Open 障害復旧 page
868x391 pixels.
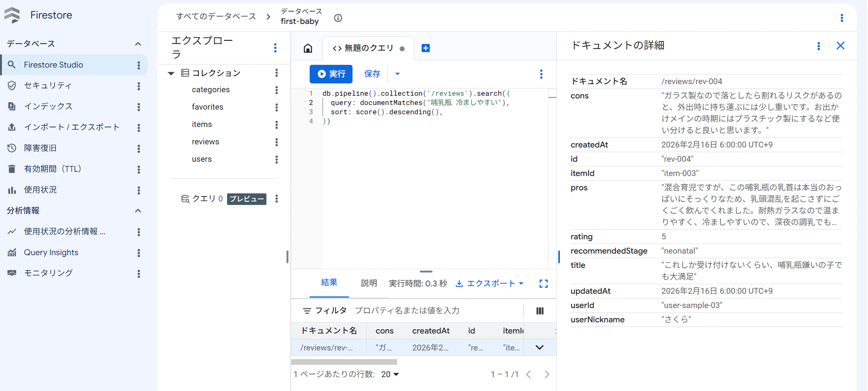coord(40,148)
